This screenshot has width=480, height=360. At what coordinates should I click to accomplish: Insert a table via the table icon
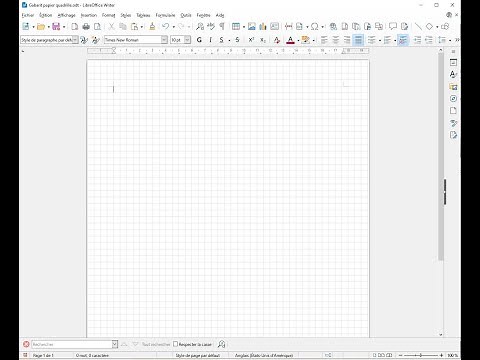236,26
